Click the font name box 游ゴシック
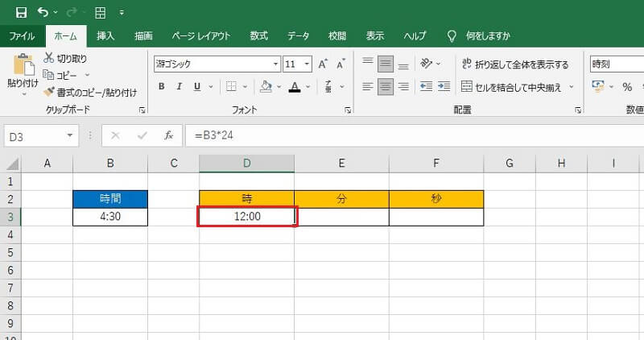This screenshot has height=340, width=644. pyautogui.click(x=213, y=64)
